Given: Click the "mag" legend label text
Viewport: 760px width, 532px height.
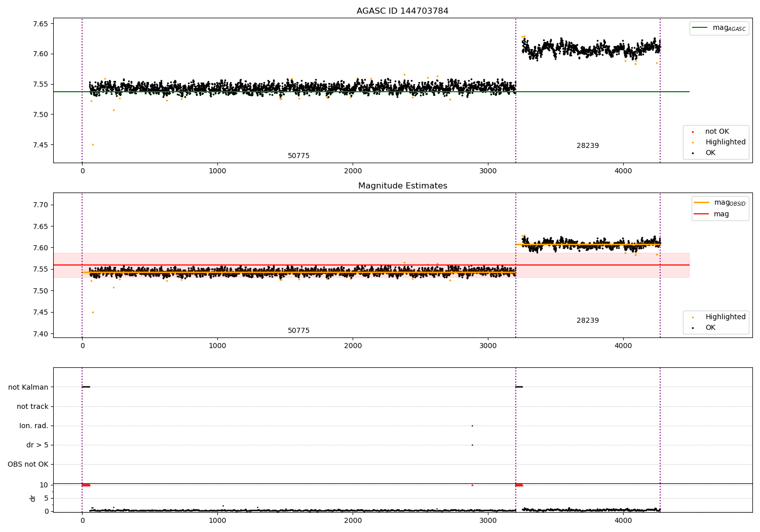Looking at the screenshot, I should 721,214.
